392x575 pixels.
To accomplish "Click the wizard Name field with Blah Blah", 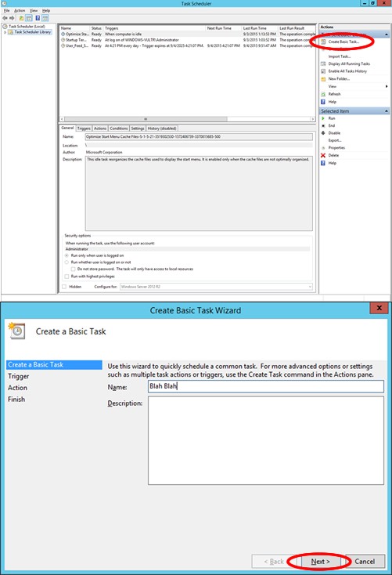I will click(266, 386).
